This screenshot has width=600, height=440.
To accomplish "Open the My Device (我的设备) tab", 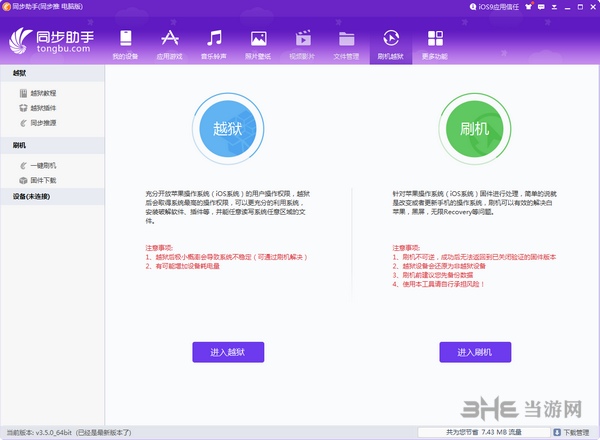I will coord(125,45).
